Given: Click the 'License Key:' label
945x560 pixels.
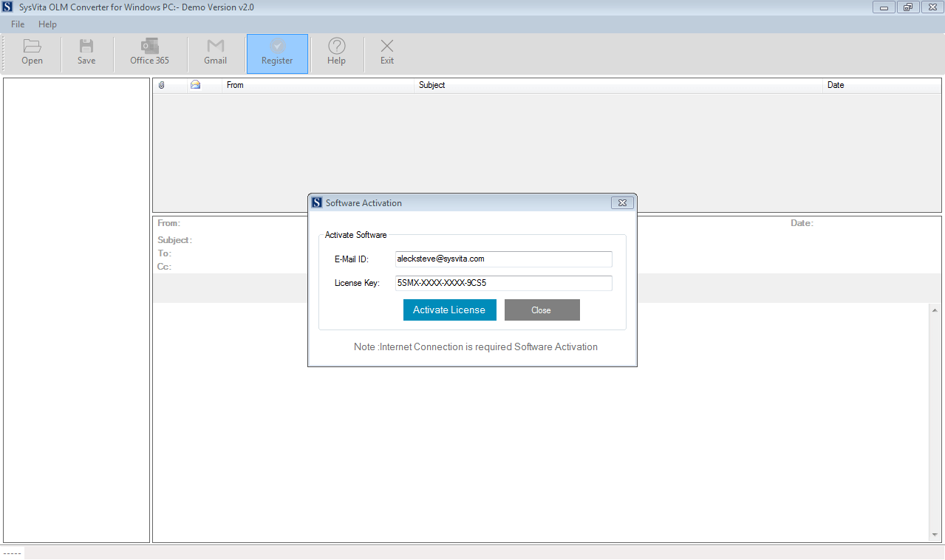Looking at the screenshot, I should click(357, 283).
